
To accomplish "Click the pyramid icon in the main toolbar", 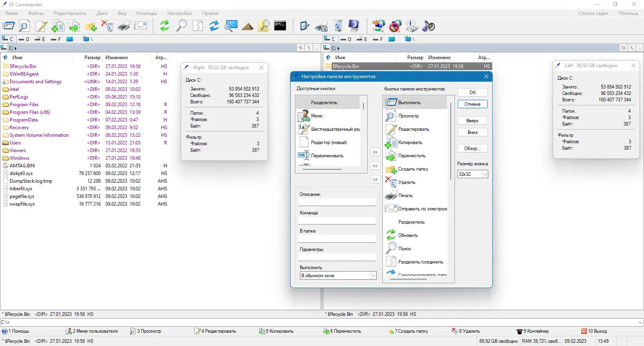I will point(248,26).
